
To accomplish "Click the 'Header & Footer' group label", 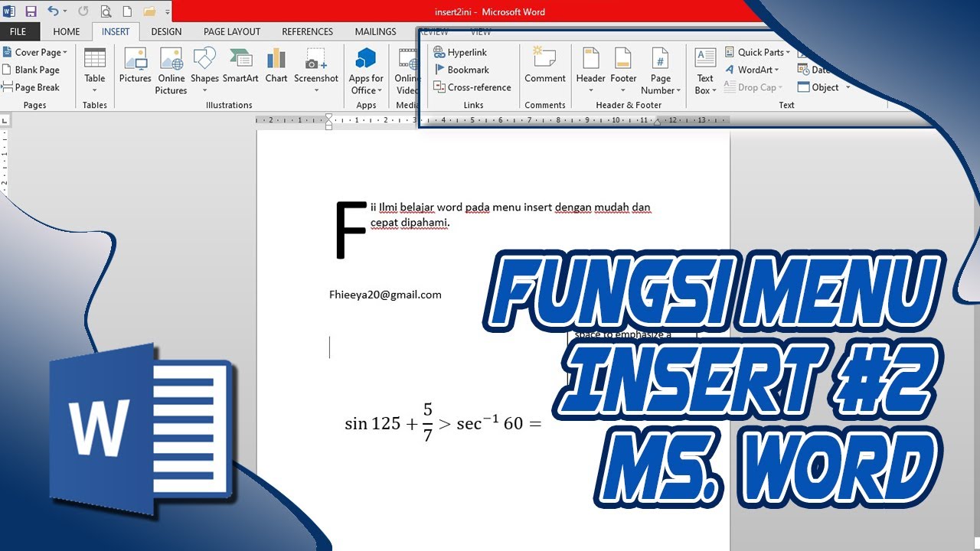I will point(629,105).
